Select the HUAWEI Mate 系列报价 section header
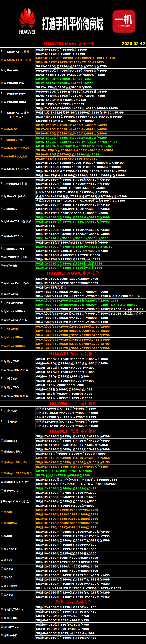Image resolution: width=146 pixels, height=644 pixels. (69, 44)
